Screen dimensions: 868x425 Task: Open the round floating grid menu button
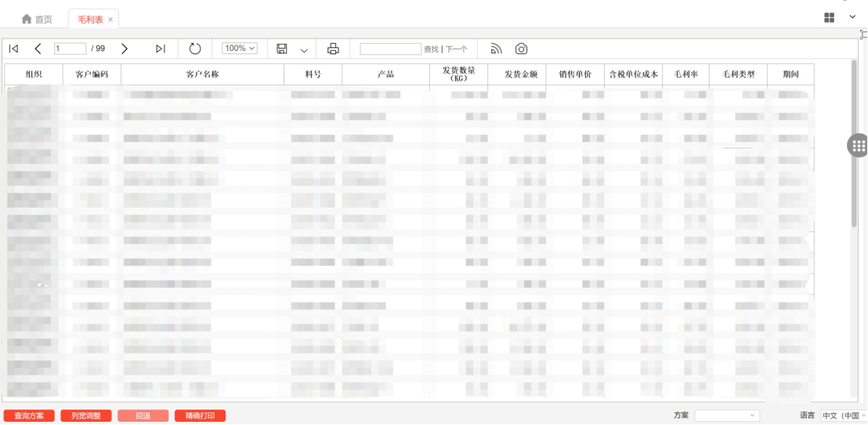tap(858, 147)
